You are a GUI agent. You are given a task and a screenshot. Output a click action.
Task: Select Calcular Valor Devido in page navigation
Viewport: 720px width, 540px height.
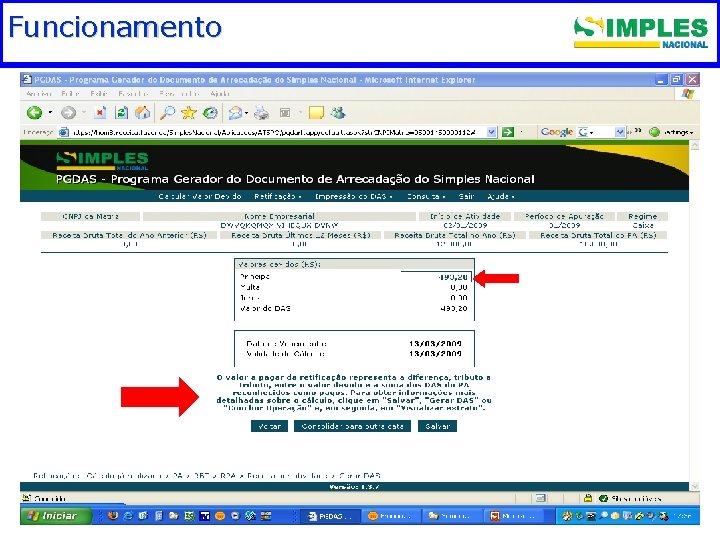(x=200, y=196)
